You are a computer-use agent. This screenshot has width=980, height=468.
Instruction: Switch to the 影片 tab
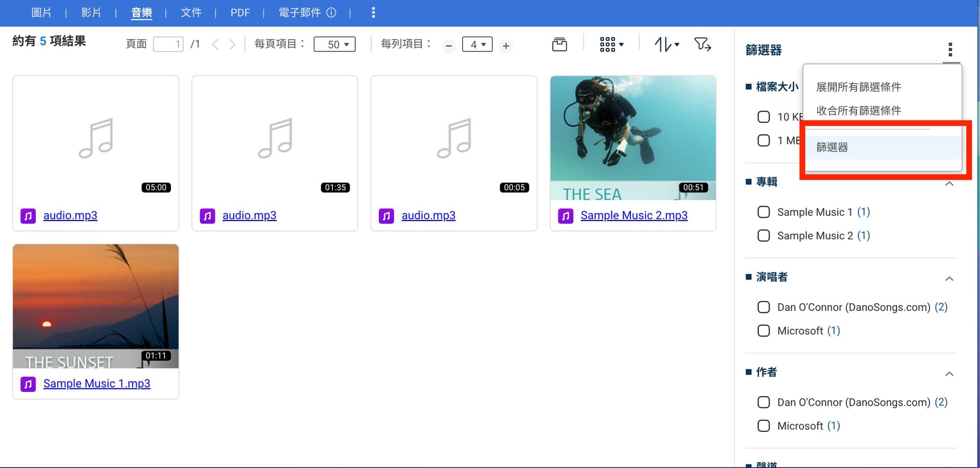(91, 13)
